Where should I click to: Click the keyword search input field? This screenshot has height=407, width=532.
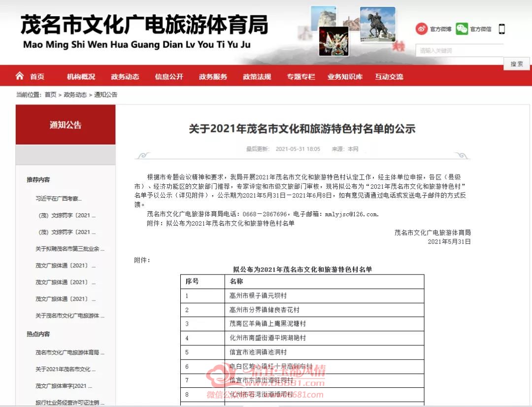click(460, 51)
